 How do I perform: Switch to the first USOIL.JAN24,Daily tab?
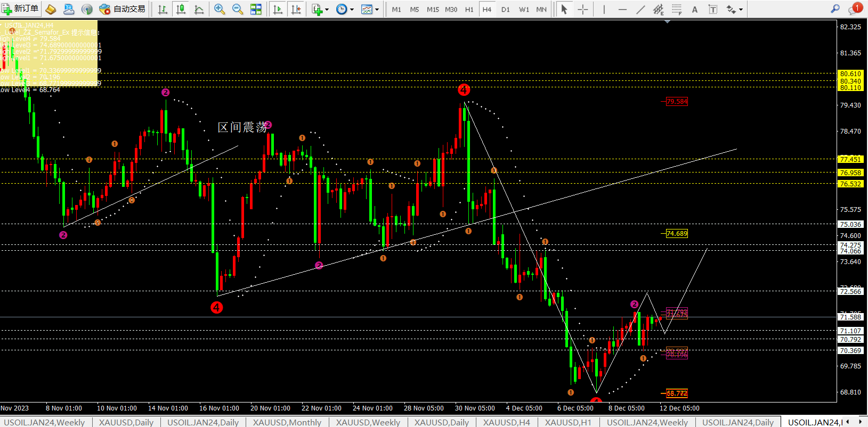coord(203,422)
